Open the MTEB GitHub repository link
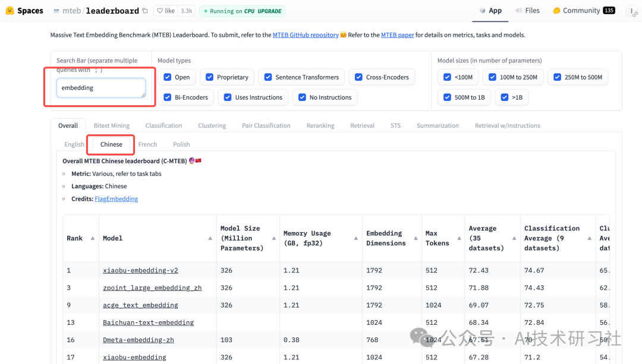The height and width of the screenshot is (364, 642). point(306,35)
